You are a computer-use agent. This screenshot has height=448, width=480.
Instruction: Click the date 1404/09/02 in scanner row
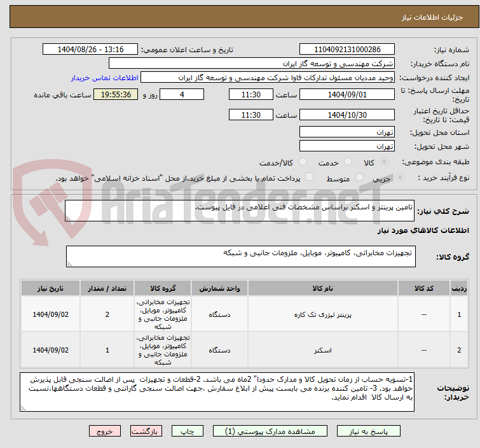(50, 350)
